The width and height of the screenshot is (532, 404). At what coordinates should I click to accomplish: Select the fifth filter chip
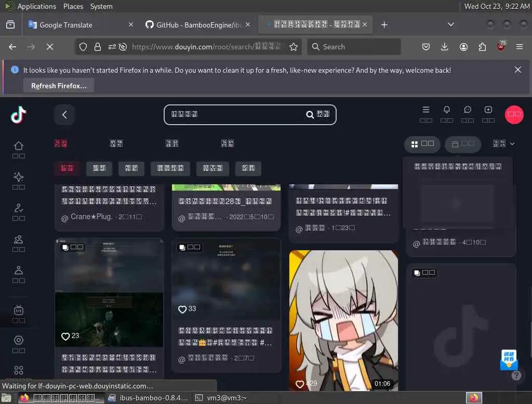212,168
